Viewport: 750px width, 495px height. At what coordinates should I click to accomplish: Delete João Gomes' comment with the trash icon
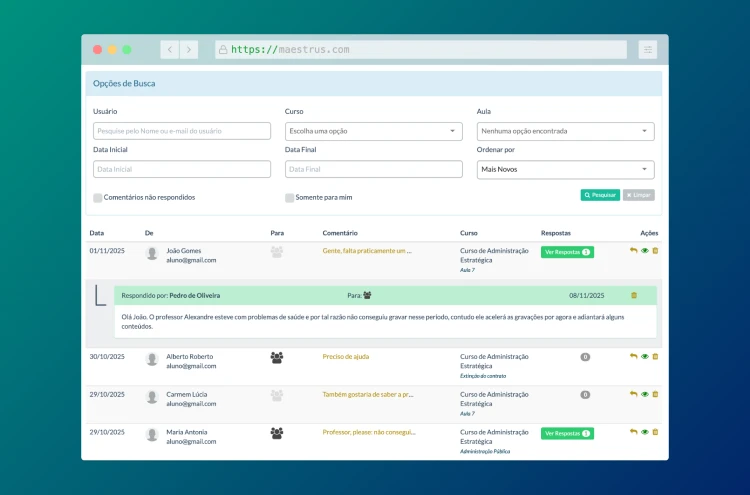[x=656, y=251]
